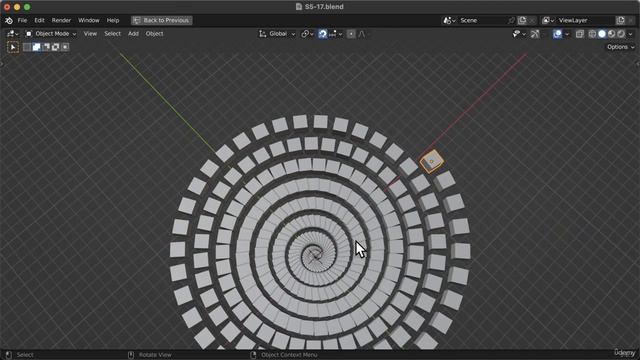Switch to rendered viewport shading
Viewport: 640px width, 360px height.
coord(621,34)
